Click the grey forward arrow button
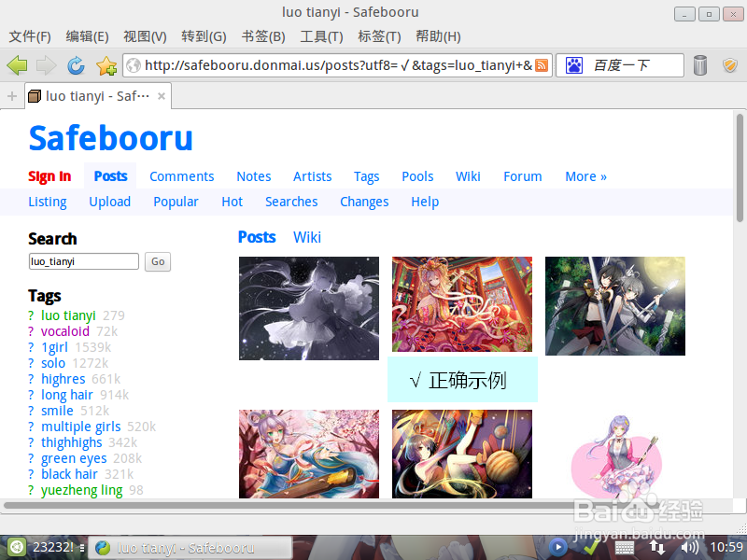Screen dimensions: 747x560 pyautogui.click(x=46, y=65)
